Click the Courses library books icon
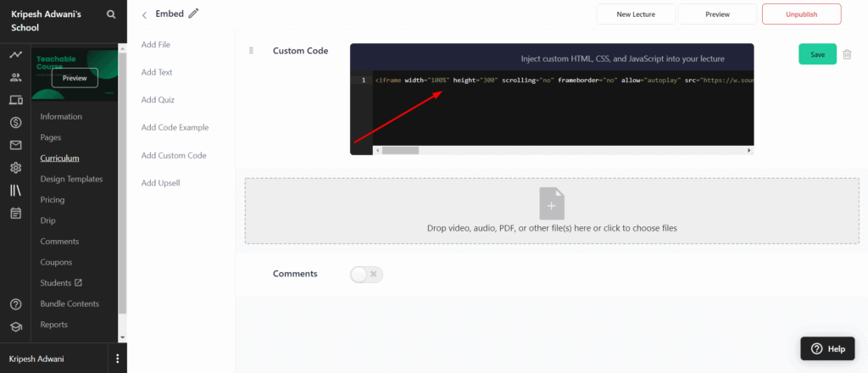Screen dimensions: 868x373 pos(15,190)
